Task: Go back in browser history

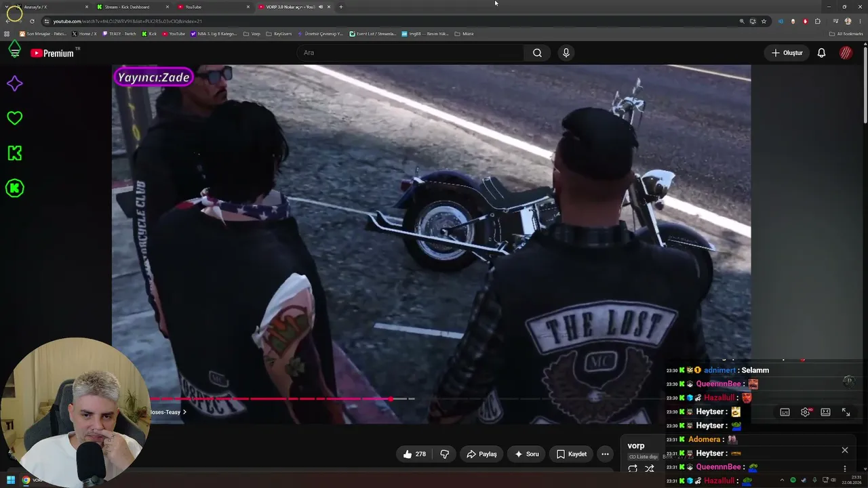Action: [7, 21]
